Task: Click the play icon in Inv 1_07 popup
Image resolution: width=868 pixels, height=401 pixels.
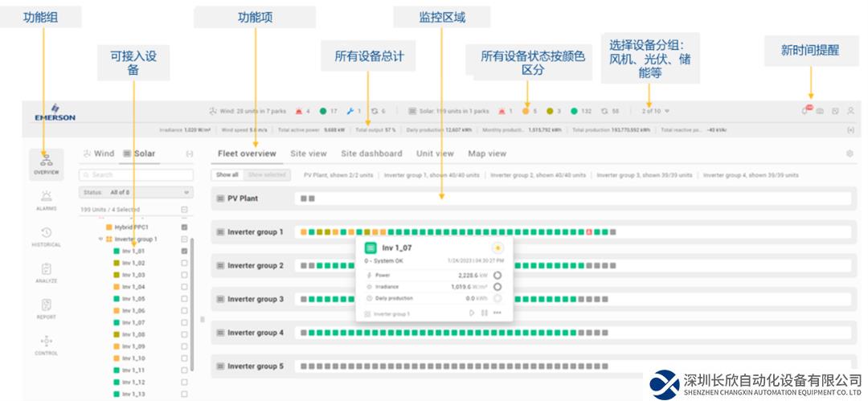Action: point(472,313)
